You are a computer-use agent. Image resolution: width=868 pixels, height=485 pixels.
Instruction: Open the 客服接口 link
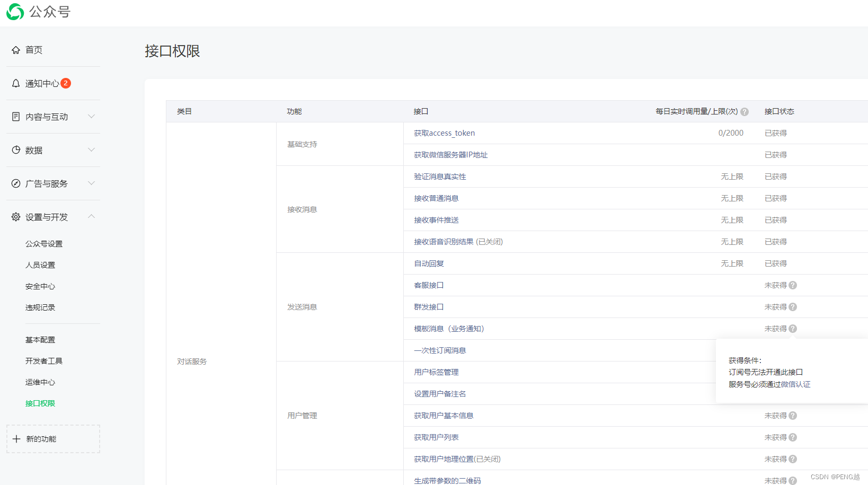click(x=429, y=285)
